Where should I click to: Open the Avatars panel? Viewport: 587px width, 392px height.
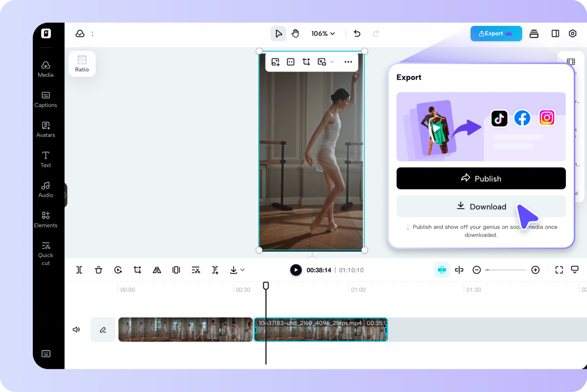46,130
